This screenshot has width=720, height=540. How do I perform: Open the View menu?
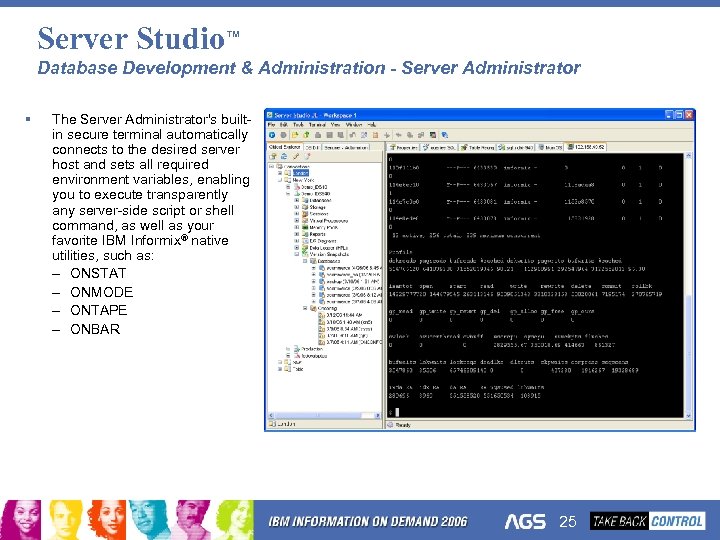tap(336, 124)
